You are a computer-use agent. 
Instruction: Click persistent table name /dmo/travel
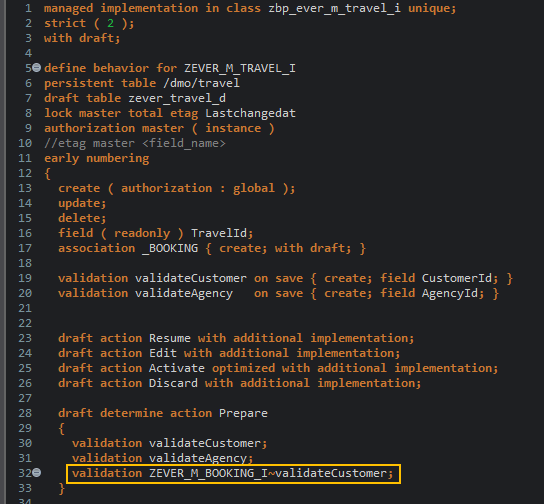point(201,83)
